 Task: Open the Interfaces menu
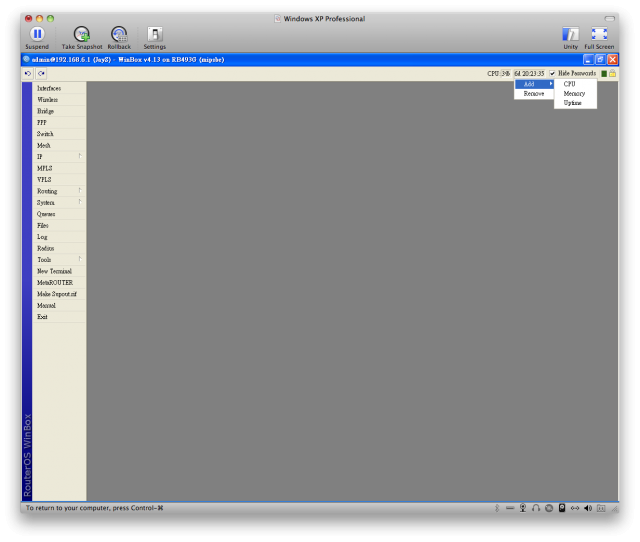tap(59, 88)
